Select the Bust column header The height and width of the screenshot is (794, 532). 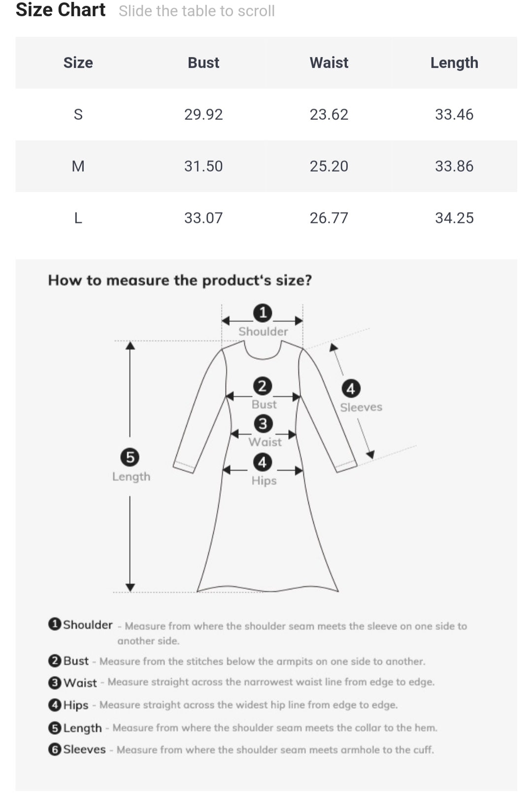click(x=203, y=63)
